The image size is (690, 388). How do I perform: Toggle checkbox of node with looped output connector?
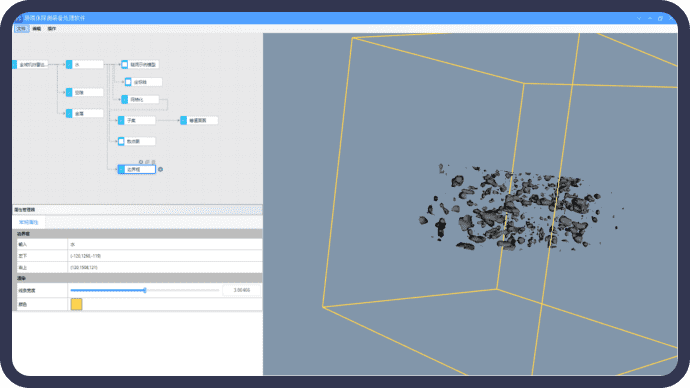click(125, 99)
